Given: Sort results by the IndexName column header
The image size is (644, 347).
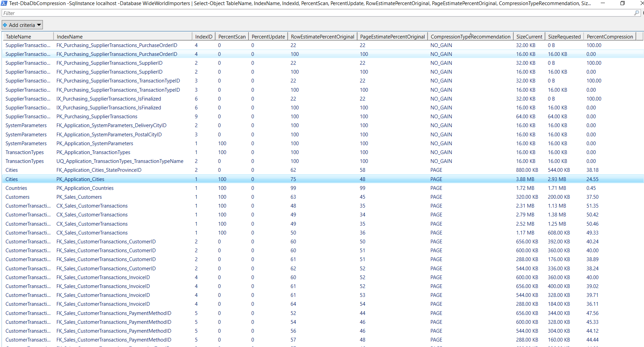Looking at the screenshot, I should (x=70, y=36).
